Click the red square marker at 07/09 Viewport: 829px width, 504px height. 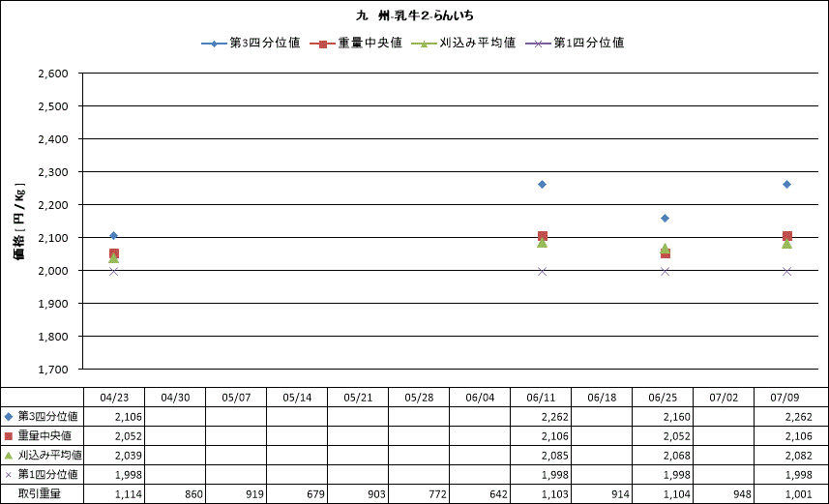click(x=786, y=236)
